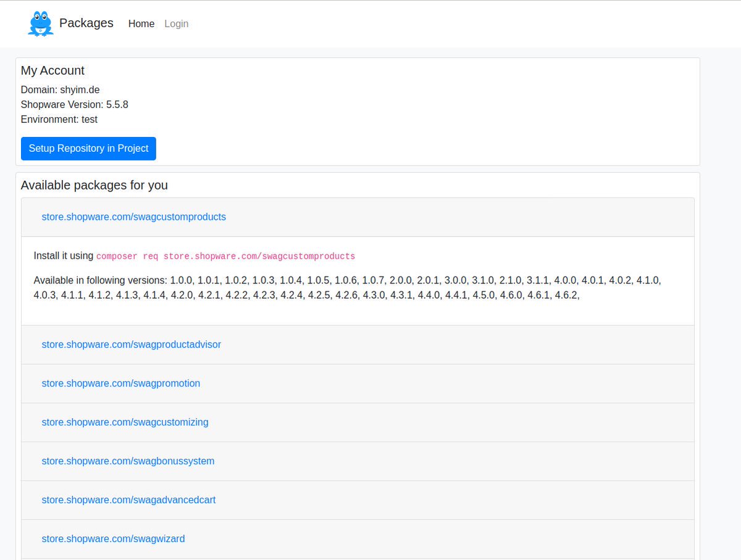Click version 4.6.2 in versions list
This screenshot has height=560, width=741.
coord(566,295)
